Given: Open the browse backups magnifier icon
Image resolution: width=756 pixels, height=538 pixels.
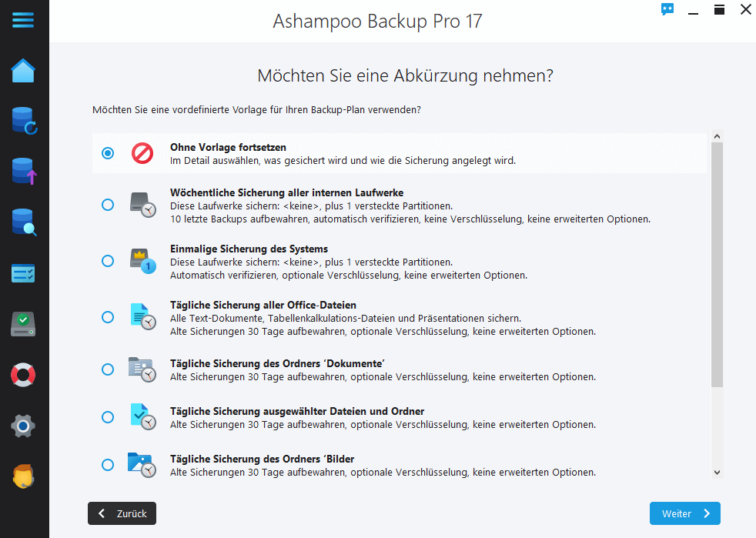Looking at the screenshot, I should tap(24, 222).
